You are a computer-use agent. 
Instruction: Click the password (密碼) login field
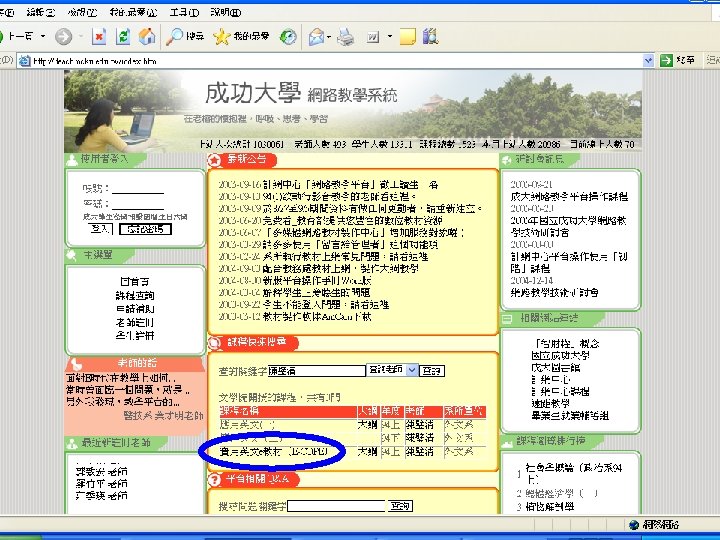(138, 204)
